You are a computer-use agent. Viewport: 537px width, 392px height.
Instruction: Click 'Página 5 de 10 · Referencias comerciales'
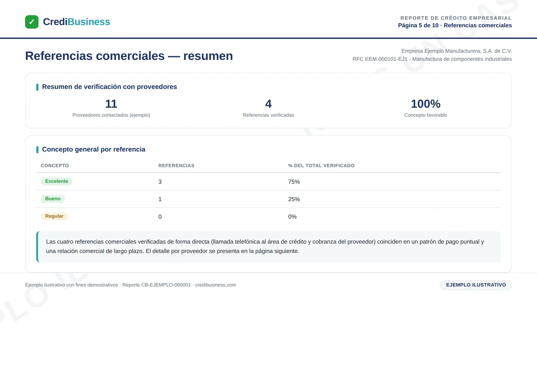455,25
